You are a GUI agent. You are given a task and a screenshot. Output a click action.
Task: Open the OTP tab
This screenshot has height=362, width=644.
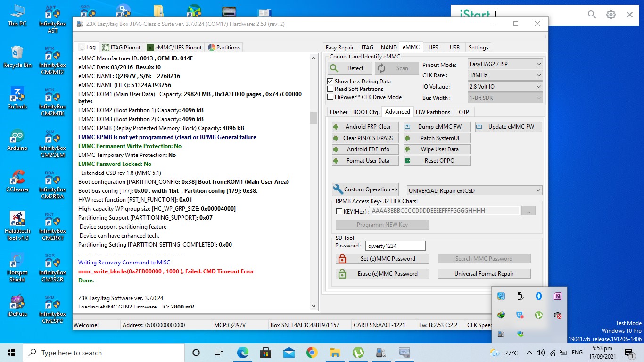click(463, 112)
